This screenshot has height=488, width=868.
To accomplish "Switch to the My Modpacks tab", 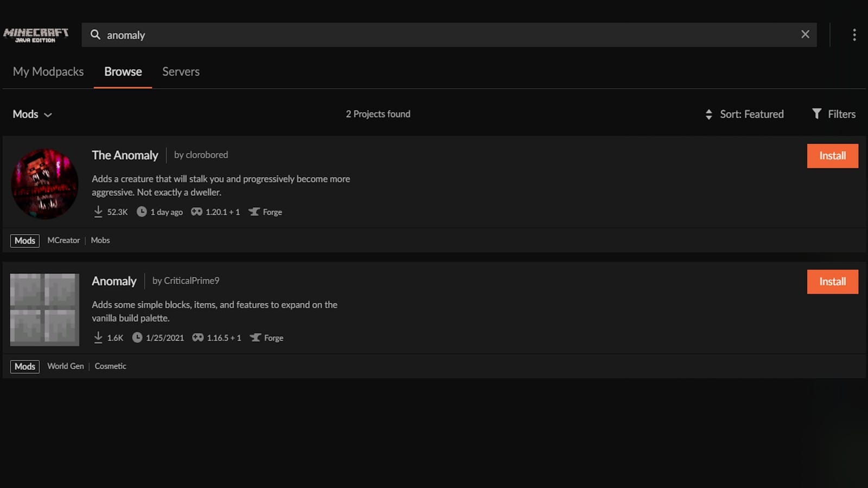I will coord(48,71).
